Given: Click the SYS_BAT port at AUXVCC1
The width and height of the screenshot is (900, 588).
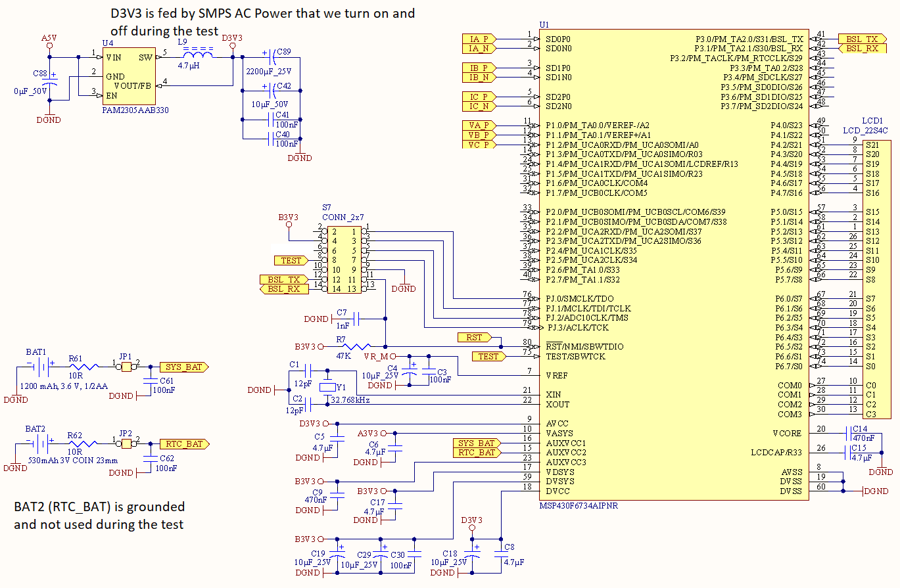Looking at the screenshot, I should point(476,443).
